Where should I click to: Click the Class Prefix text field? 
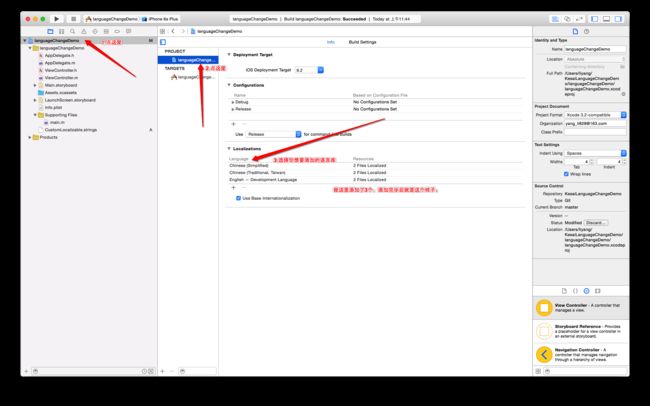pyautogui.click(x=595, y=132)
